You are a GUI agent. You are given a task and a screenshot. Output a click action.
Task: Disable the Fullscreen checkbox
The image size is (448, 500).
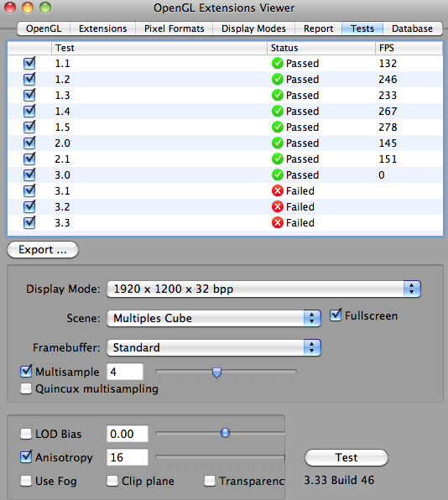coord(336,315)
